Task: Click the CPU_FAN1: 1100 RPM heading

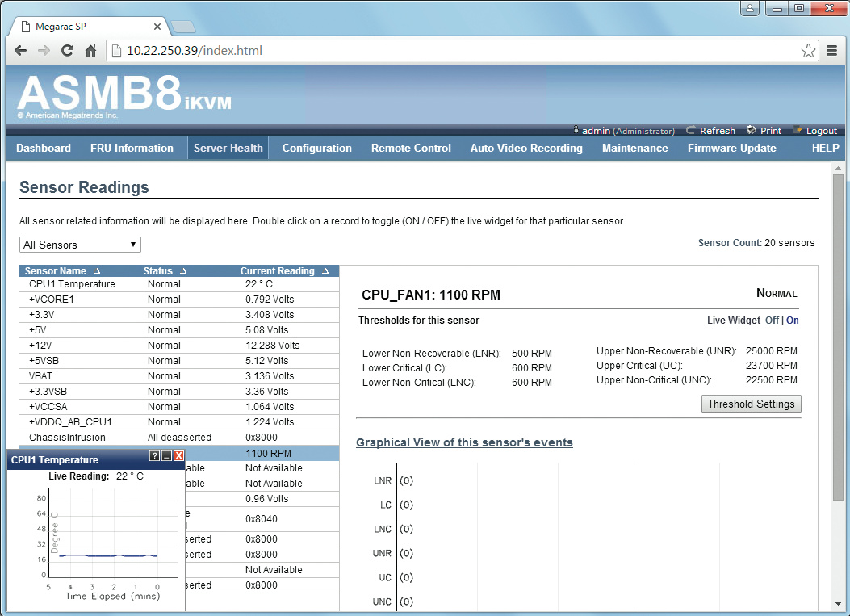Action: point(431,295)
